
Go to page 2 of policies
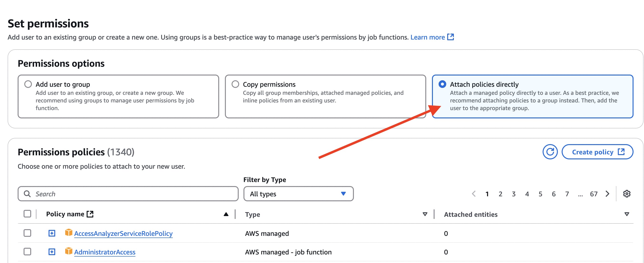click(x=500, y=194)
